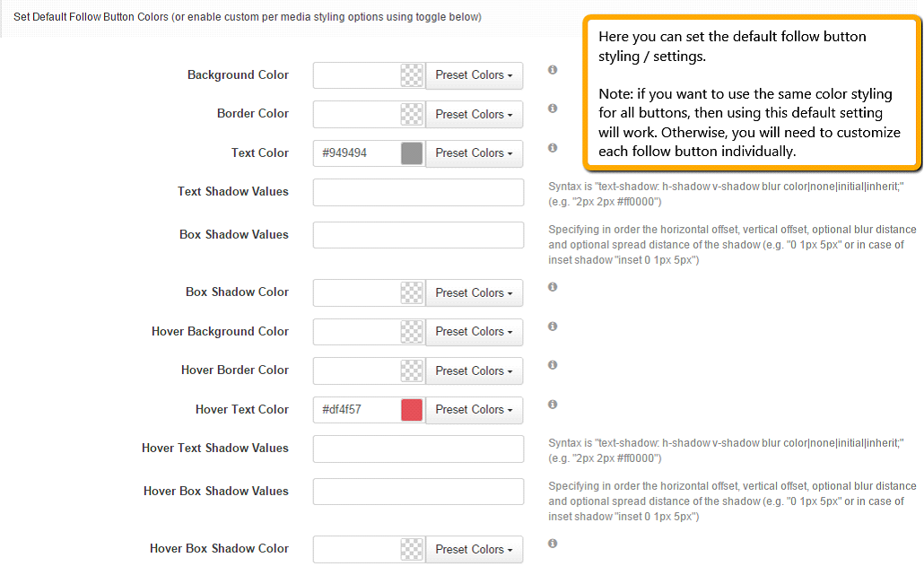Click the Hover Box Shadow Values field

point(418,492)
